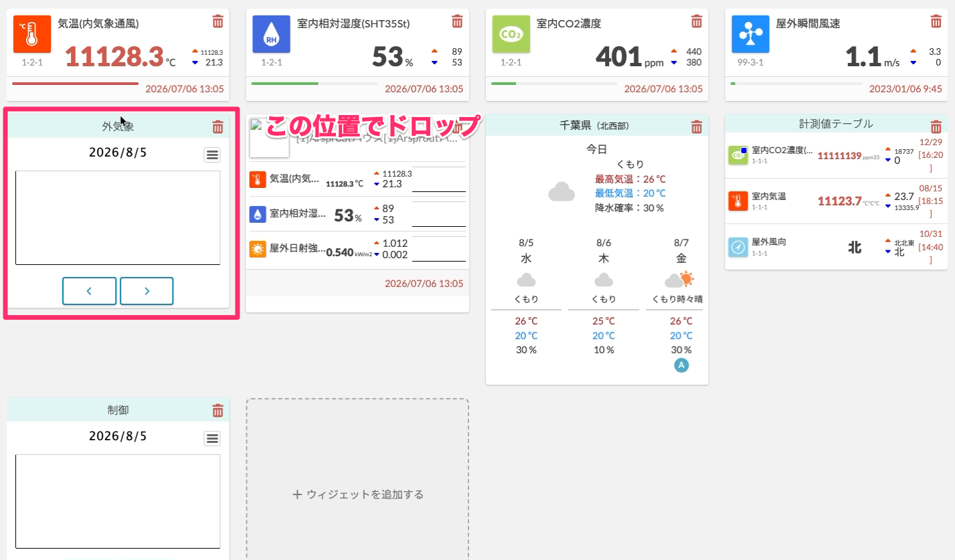
Task: Click the orange thermometer icon of 気温 card
Action: pyautogui.click(x=31, y=35)
